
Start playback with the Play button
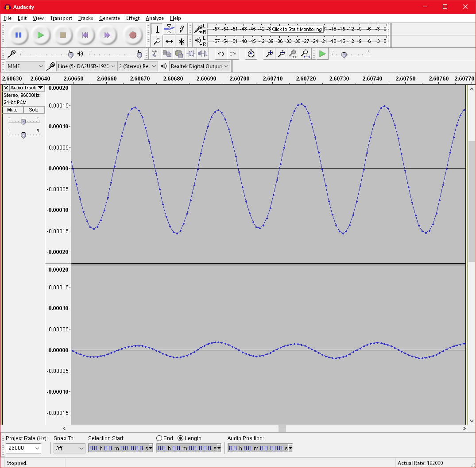coord(40,35)
